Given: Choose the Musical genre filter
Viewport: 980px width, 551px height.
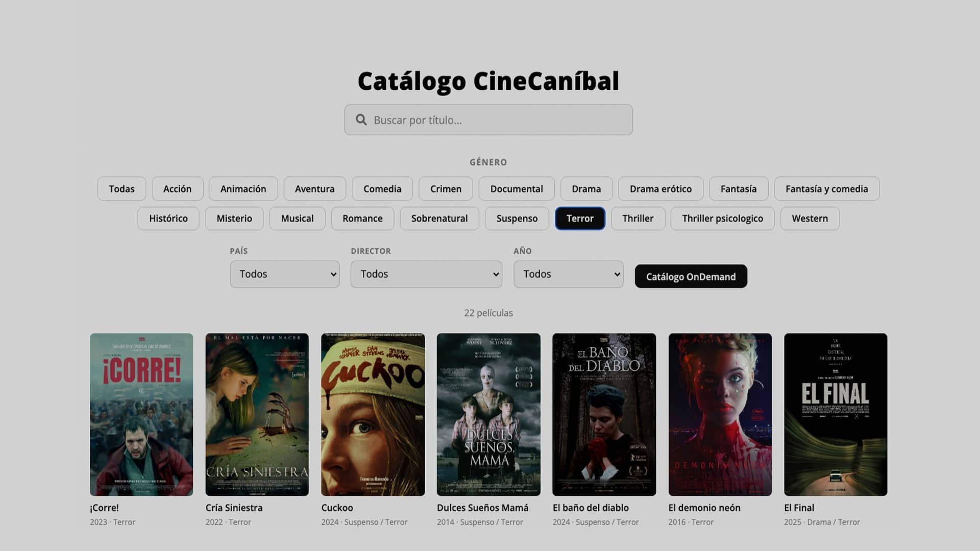Looking at the screenshot, I should (297, 218).
